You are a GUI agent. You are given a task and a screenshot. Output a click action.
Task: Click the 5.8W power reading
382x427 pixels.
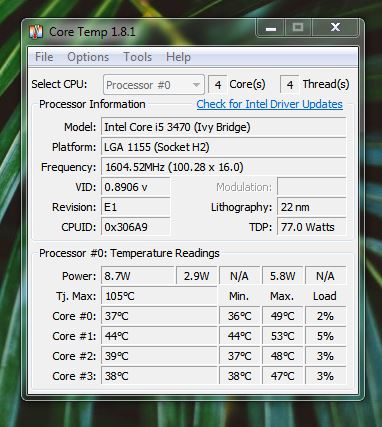pyautogui.click(x=283, y=276)
